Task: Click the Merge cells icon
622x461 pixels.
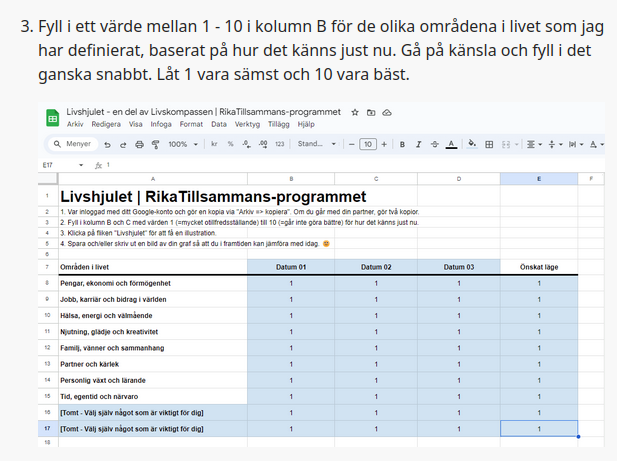Action: (506, 144)
